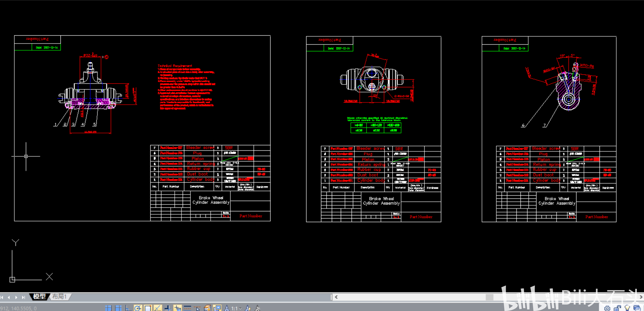
Task: Toggle dynamic input in status bar
Action: 178,308
